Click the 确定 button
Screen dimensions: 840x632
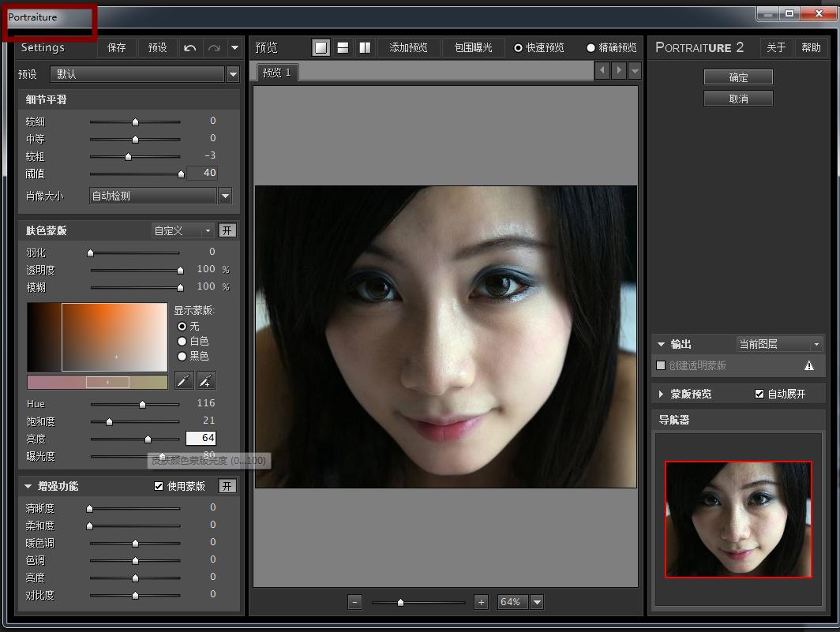pos(738,77)
